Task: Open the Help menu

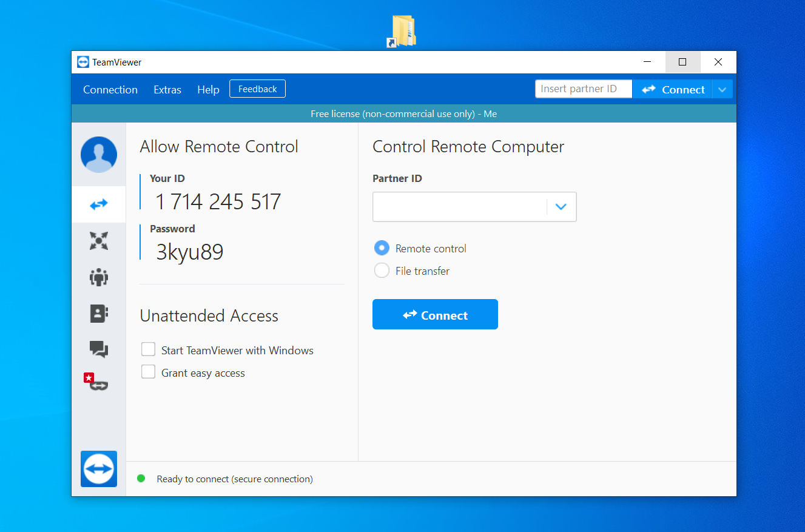Action: pyautogui.click(x=208, y=90)
